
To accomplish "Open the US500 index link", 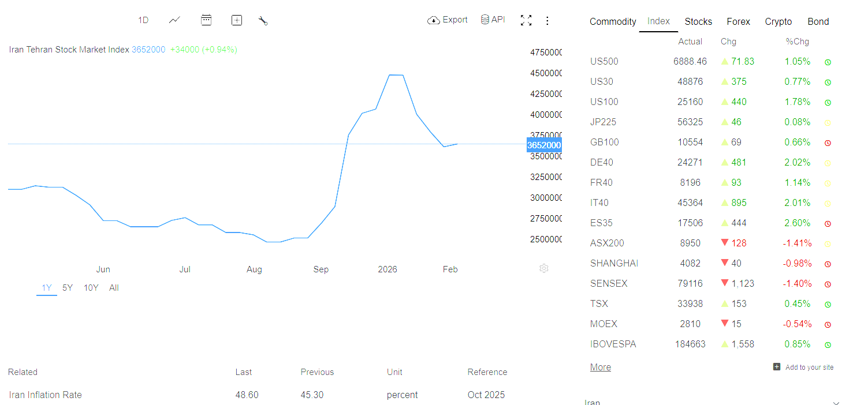I will (x=604, y=61).
